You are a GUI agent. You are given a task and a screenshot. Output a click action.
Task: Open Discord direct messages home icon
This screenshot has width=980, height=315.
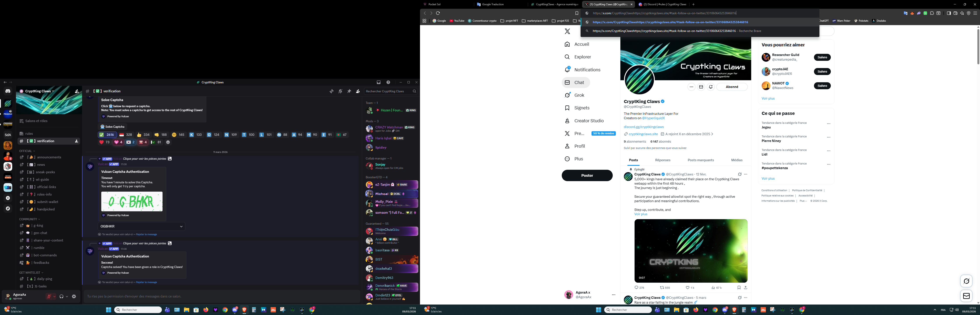point(8,91)
